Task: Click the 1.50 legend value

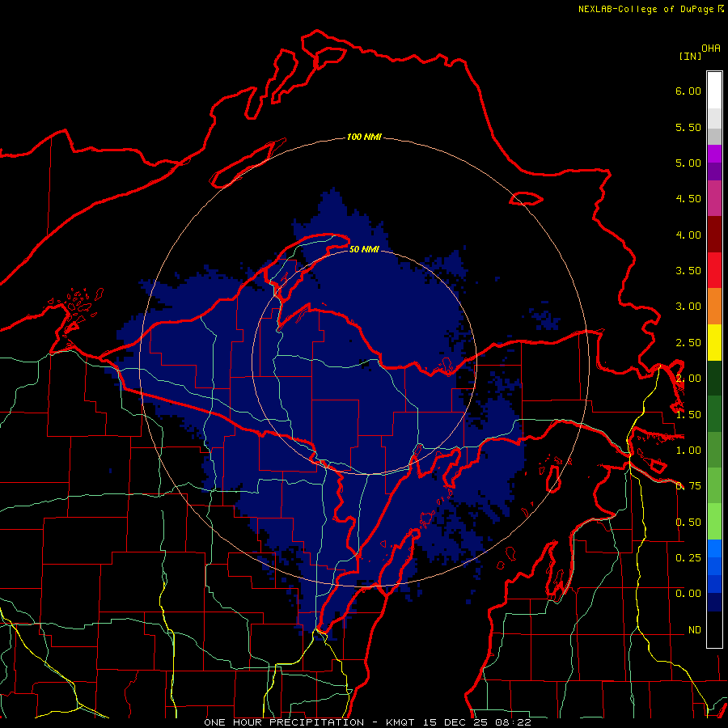Action: coord(688,415)
